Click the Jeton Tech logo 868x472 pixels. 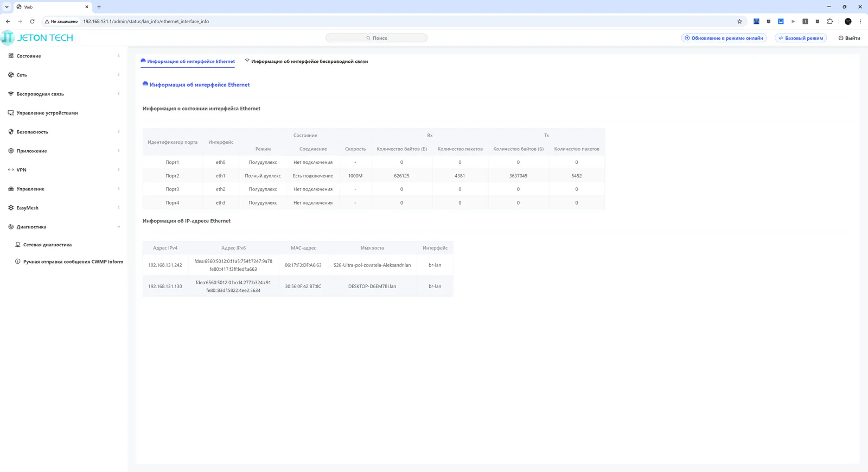click(x=37, y=38)
